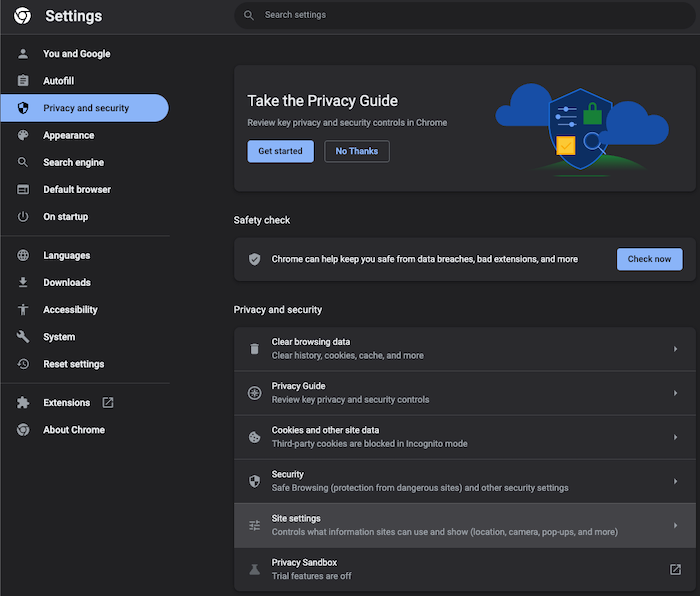Click the shield icon of Privacy and security

(23, 108)
